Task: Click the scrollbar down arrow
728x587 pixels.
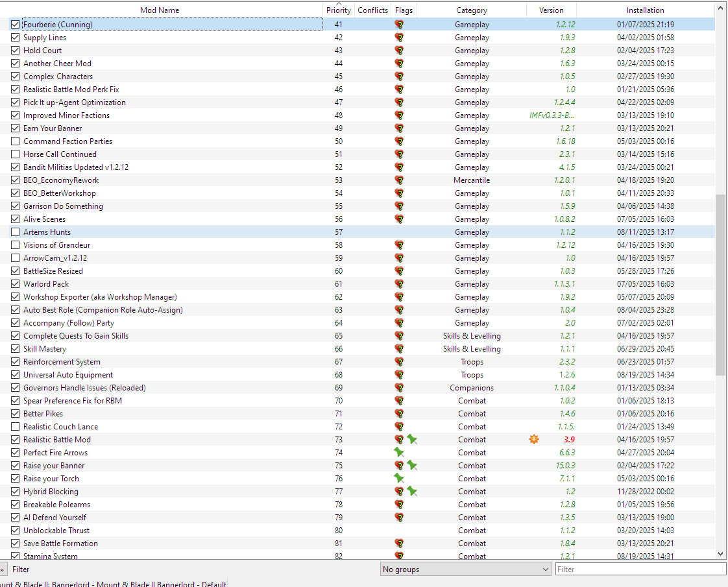Action: coord(720,553)
